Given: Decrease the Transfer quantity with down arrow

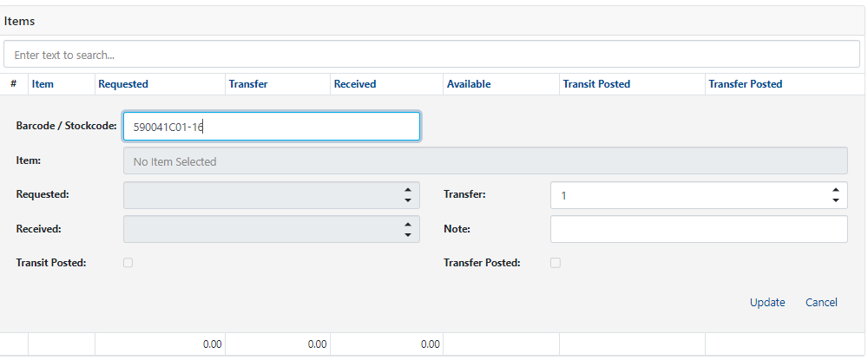Looking at the screenshot, I should pyautogui.click(x=835, y=200).
